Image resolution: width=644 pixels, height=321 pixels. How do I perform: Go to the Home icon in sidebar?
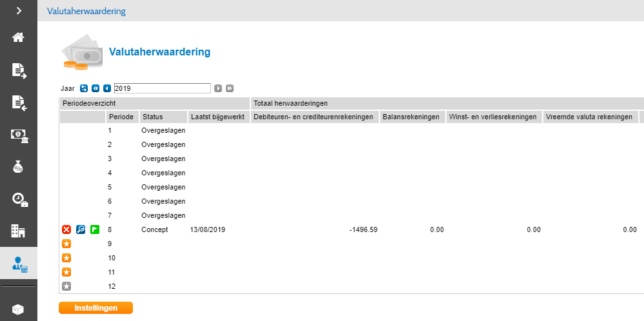point(18,37)
